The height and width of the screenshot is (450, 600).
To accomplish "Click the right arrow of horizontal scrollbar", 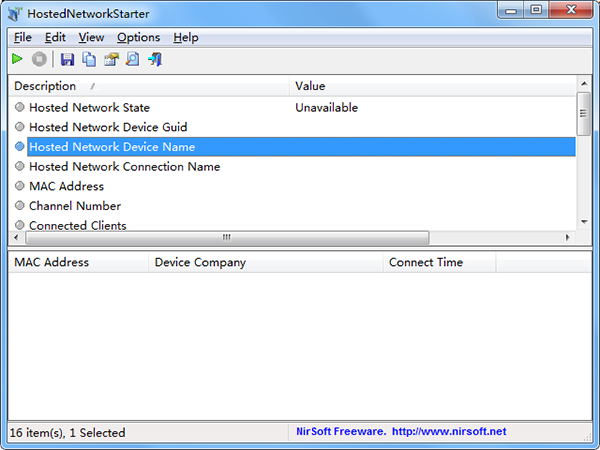I will (568, 238).
